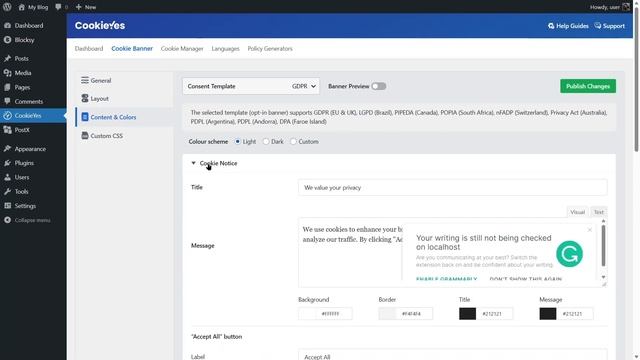
Task: Open Border color swatch
Action: click(x=387, y=313)
